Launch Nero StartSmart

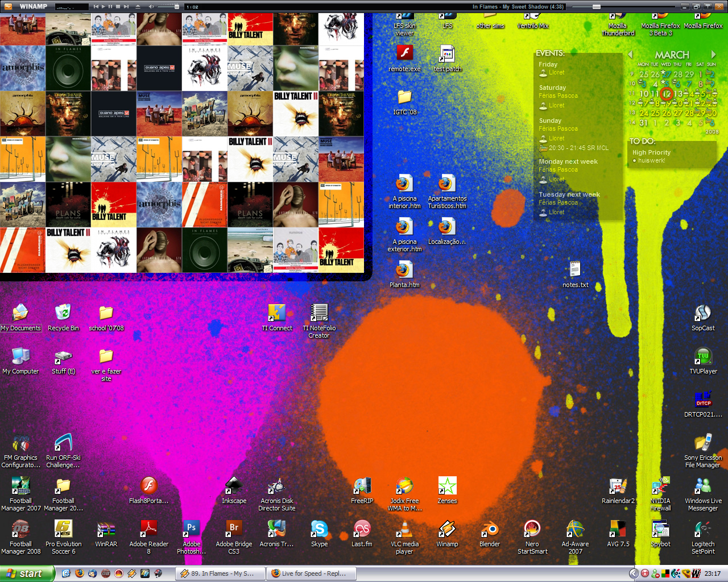click(532, 537)
